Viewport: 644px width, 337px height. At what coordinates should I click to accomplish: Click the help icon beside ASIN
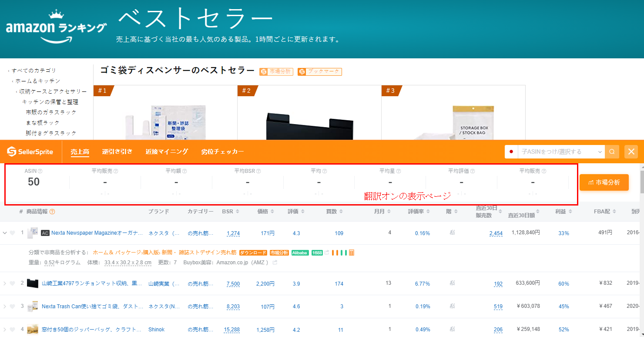pyautogui.click(x=40, y=172)
